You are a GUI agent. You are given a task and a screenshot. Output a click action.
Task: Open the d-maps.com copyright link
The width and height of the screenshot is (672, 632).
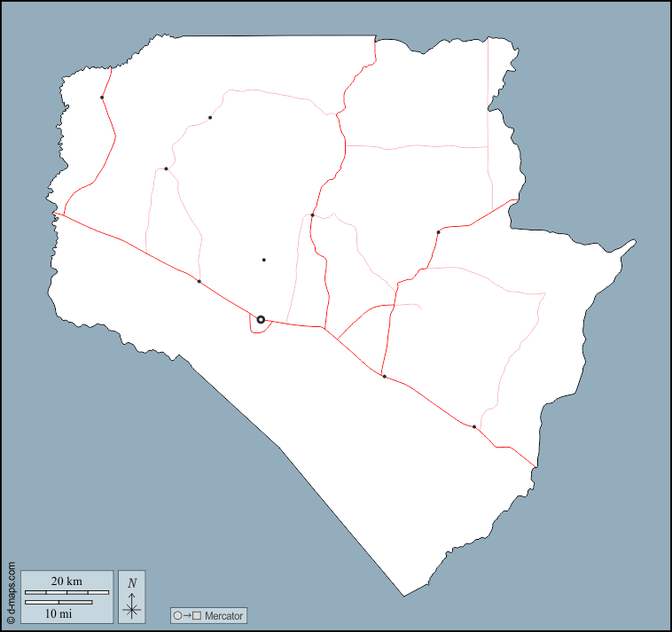[x=11, y=593]
